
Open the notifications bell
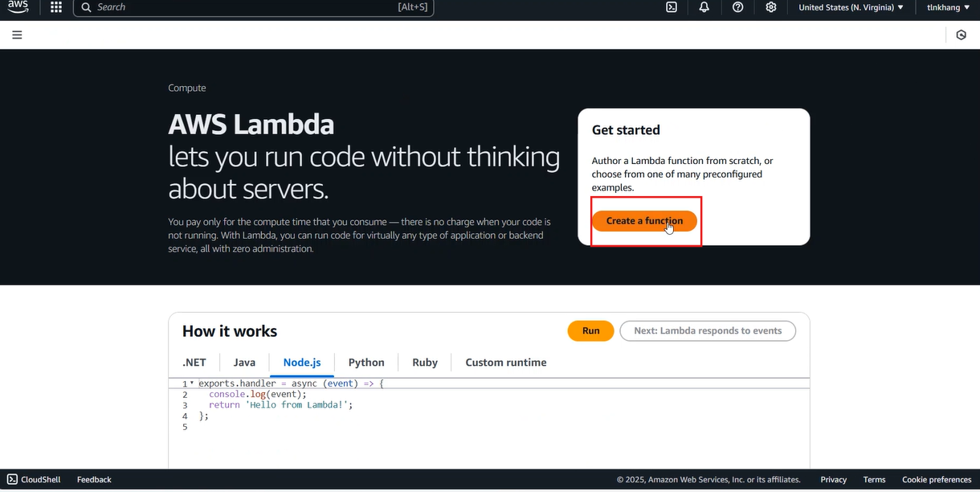pos(704,7)
